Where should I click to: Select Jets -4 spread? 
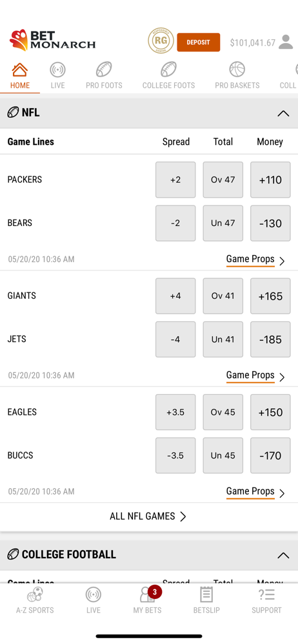point(175,339)
